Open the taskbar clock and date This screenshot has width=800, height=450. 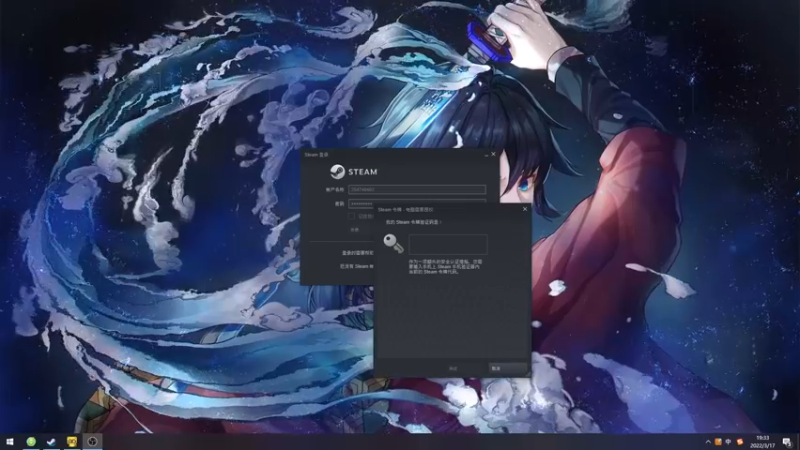point(762,442)
